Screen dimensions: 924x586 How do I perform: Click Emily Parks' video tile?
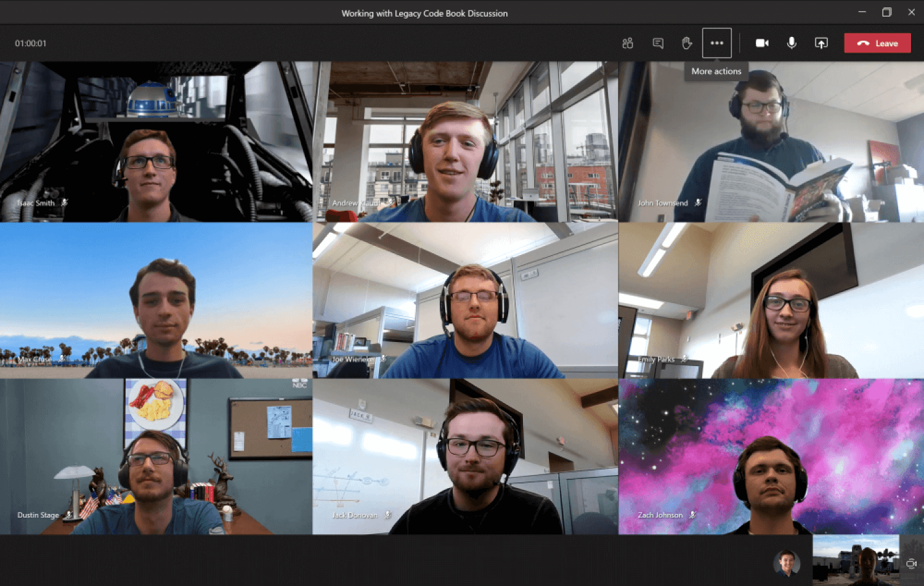[771, 300]
